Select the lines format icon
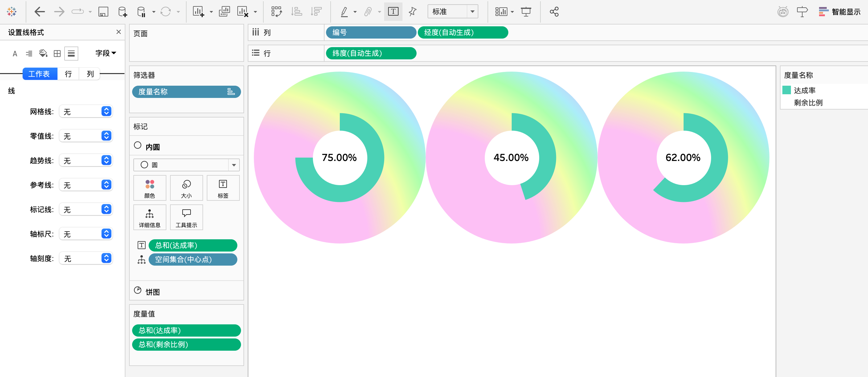 (x=71, y=53)
